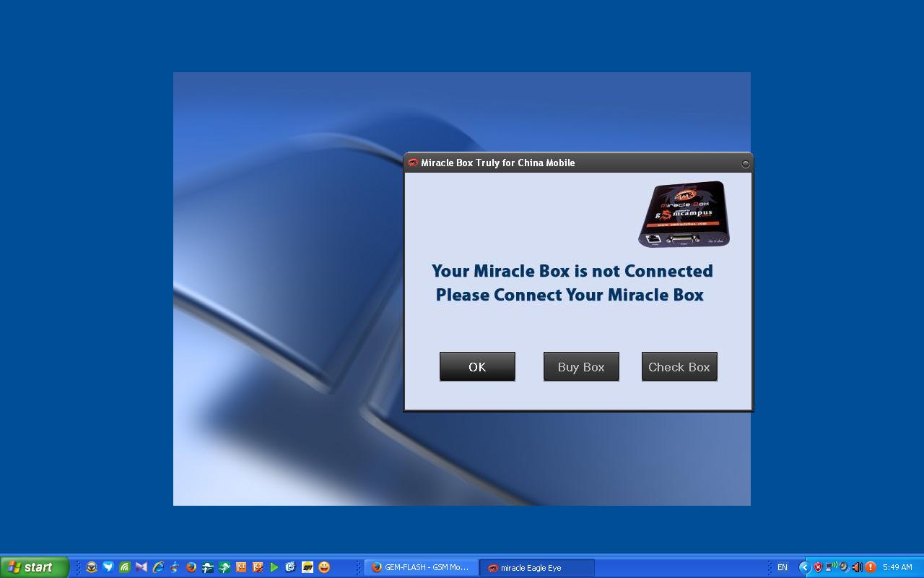Click the Check Box button
Image resolution: width=924 pixels, height=578 pixels.
679,366
